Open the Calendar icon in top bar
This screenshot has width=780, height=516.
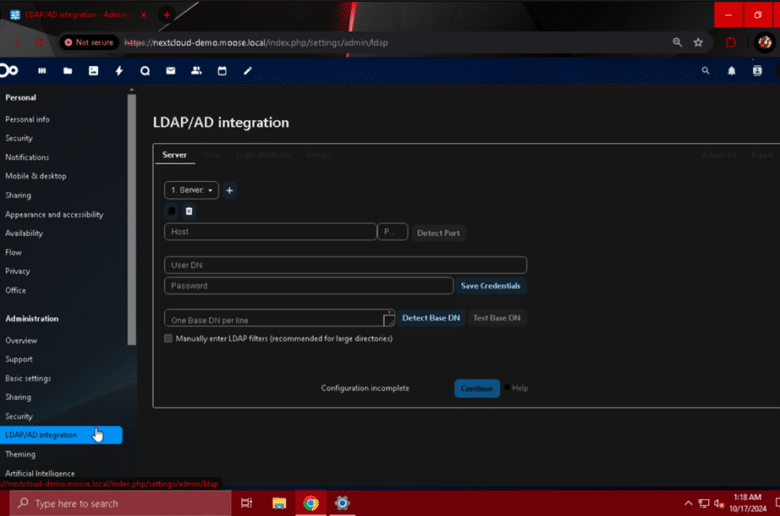point(222,71)
